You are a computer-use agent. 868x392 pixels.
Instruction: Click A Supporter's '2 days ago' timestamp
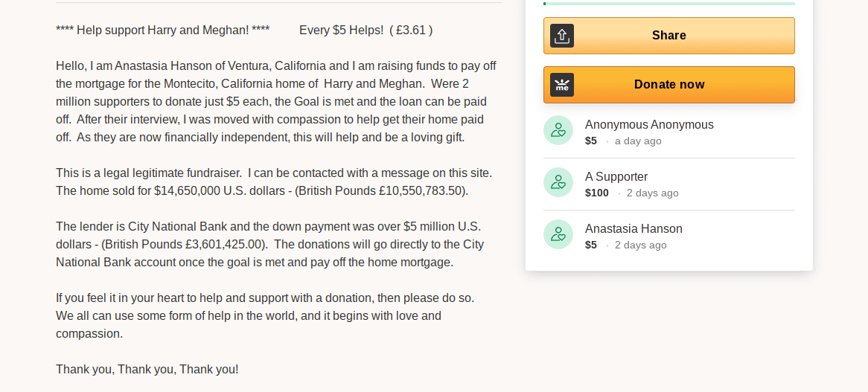[x=652, y=193]
